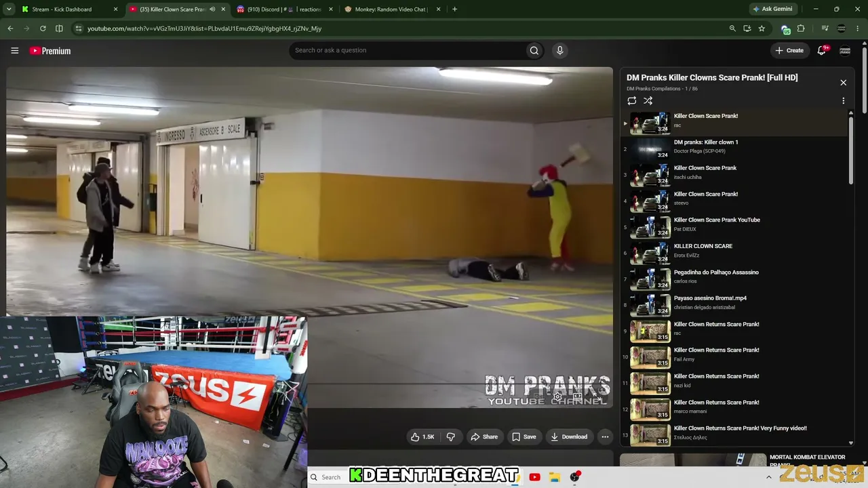Click the Ask Gemini button

772,9
